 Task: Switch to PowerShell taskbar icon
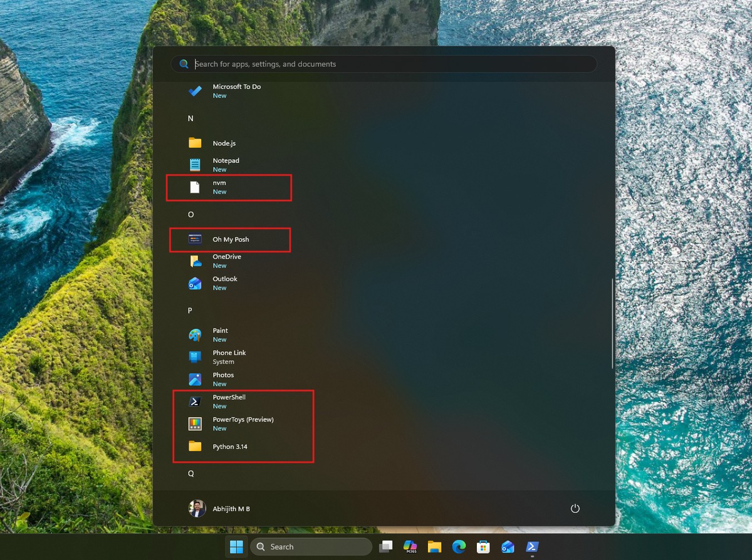[x=532, y=547]
